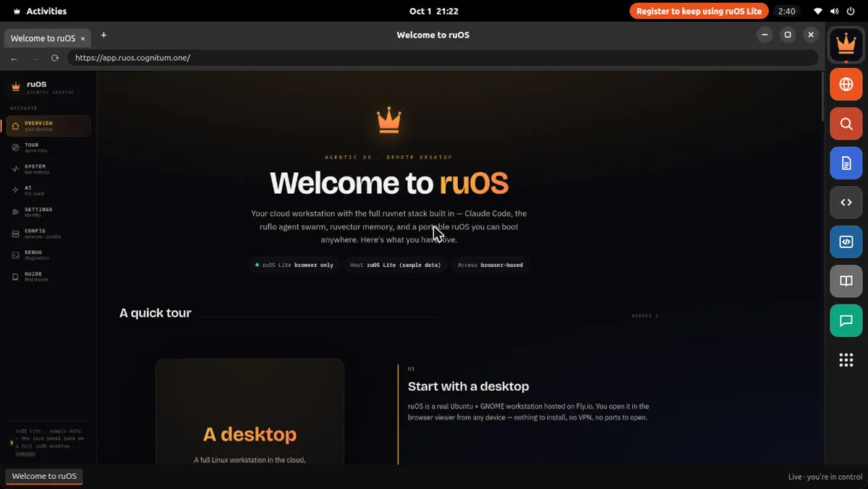Click the Access browser-based badge
Screen dimensions: 868x489
tap(490, 265)
